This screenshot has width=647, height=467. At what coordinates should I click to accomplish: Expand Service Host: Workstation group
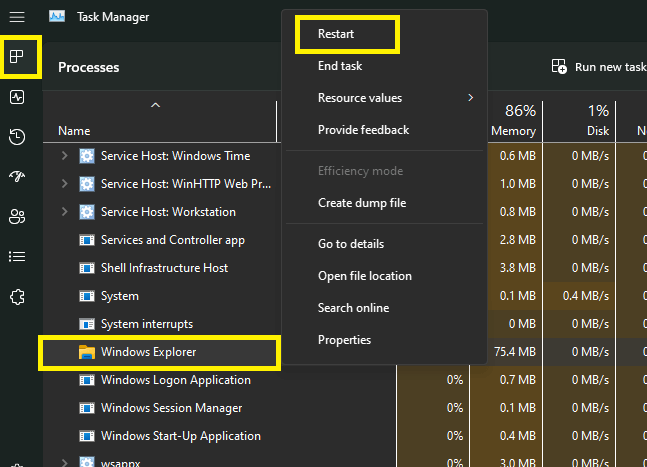pyautogui.click(x=65, y=212)
